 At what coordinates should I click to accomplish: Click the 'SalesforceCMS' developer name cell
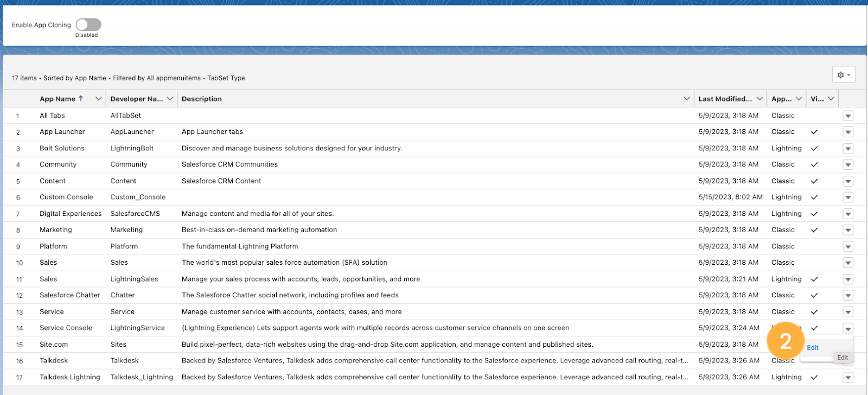[x=135, y=214]
